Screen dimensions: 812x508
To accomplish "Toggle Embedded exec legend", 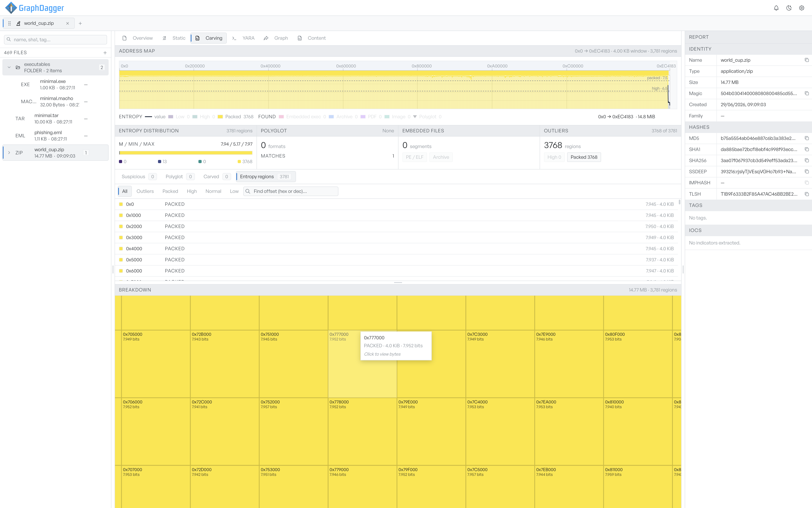I will click(302, 117).
